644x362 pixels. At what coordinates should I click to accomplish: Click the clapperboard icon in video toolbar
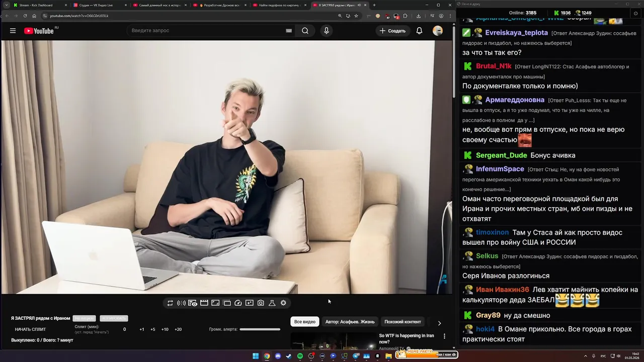tap(204, 303)
